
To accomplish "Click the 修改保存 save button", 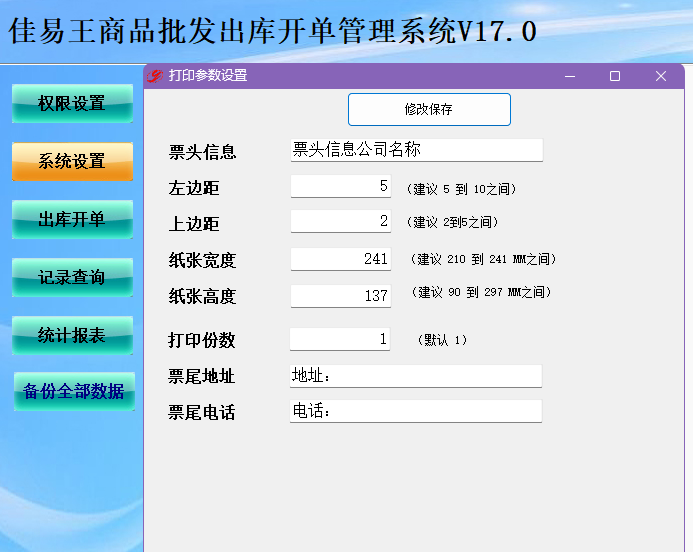I will pos(429,109).
